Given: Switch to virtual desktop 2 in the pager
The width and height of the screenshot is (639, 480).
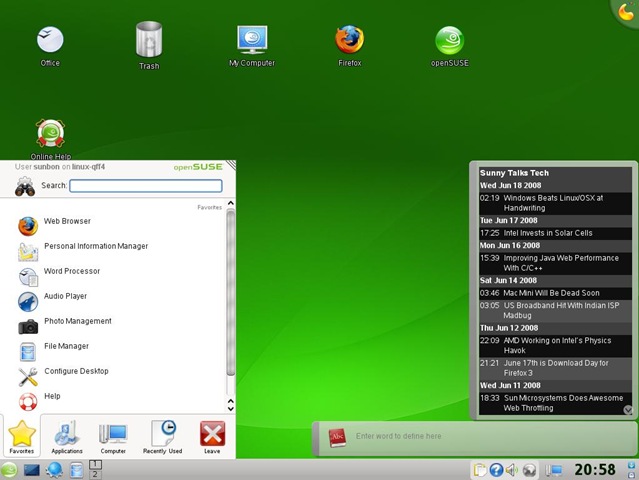Looking at the screenshot, I should [96, 474].
